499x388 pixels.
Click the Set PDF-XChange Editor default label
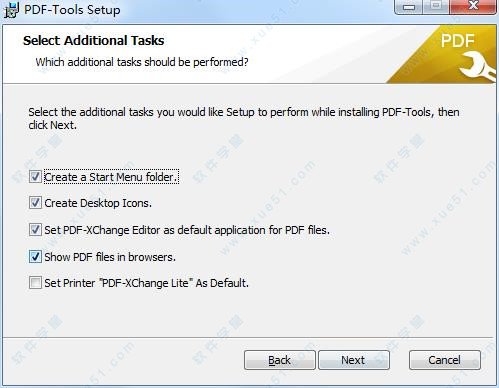point(187,230)
